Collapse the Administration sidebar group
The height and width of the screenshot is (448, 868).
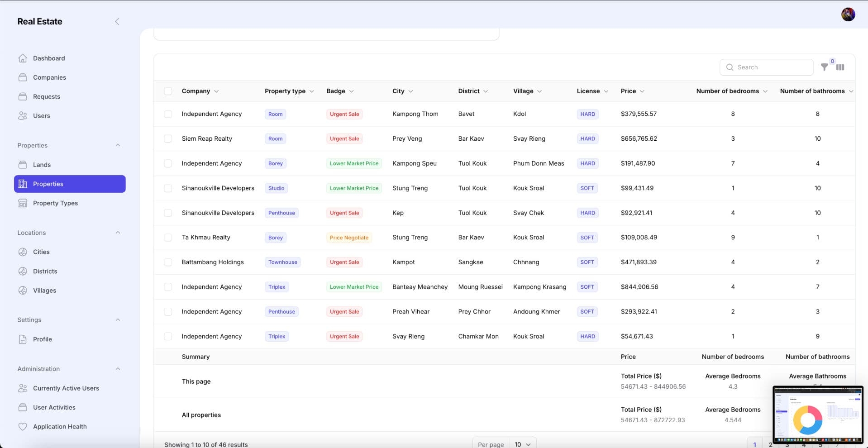click(118, 369)
